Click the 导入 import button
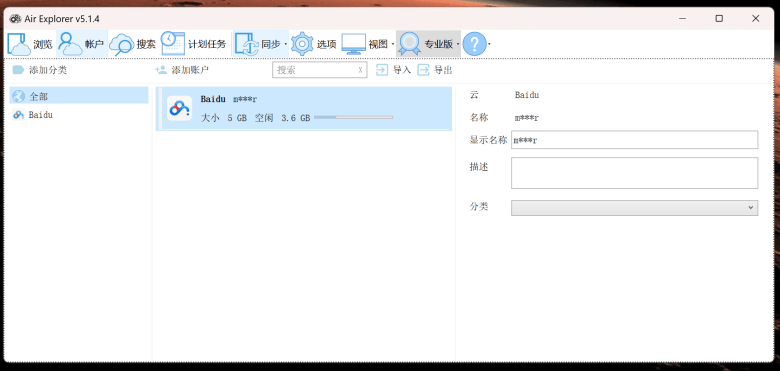Image resolution: width=780 pixels, height=371 pixels. click(393, 70)
